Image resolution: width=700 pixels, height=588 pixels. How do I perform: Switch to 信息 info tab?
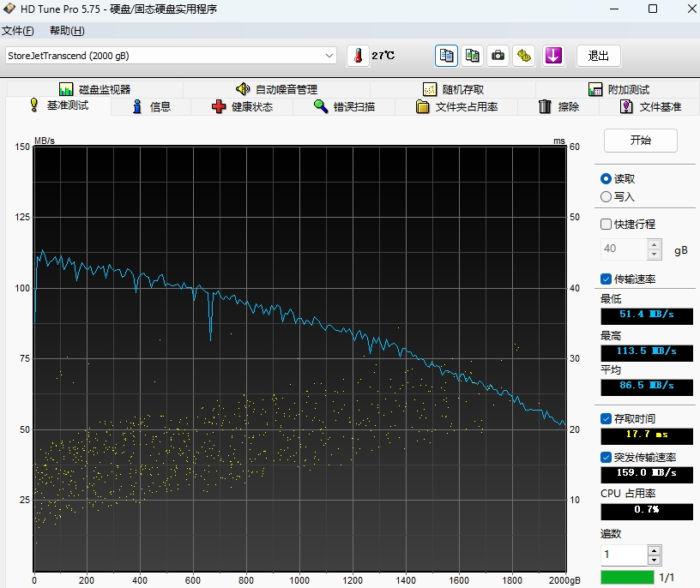(152, 106)
